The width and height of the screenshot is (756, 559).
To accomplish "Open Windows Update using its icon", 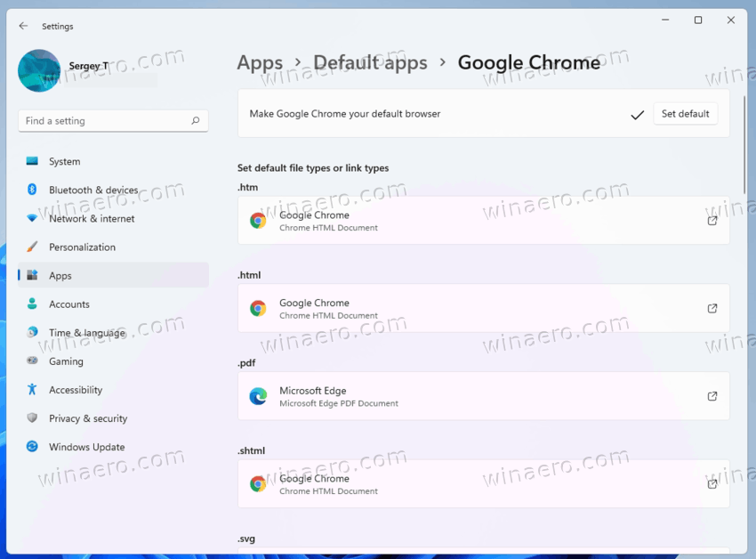I will [x=32, y=447].
